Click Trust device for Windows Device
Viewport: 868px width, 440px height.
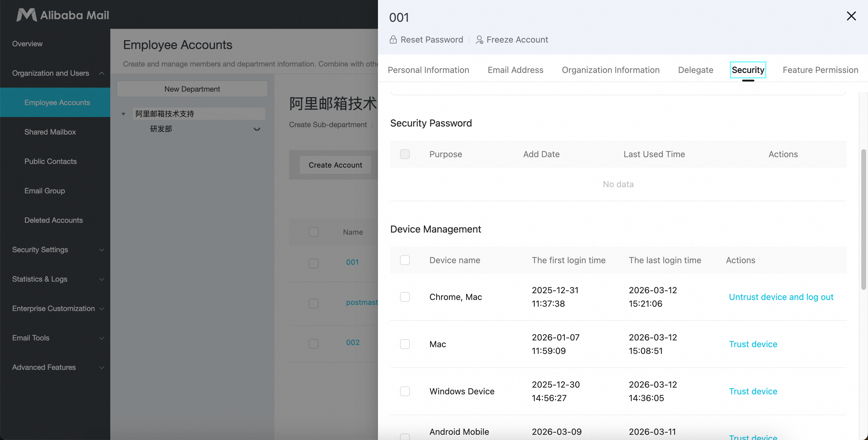[753, 392]
